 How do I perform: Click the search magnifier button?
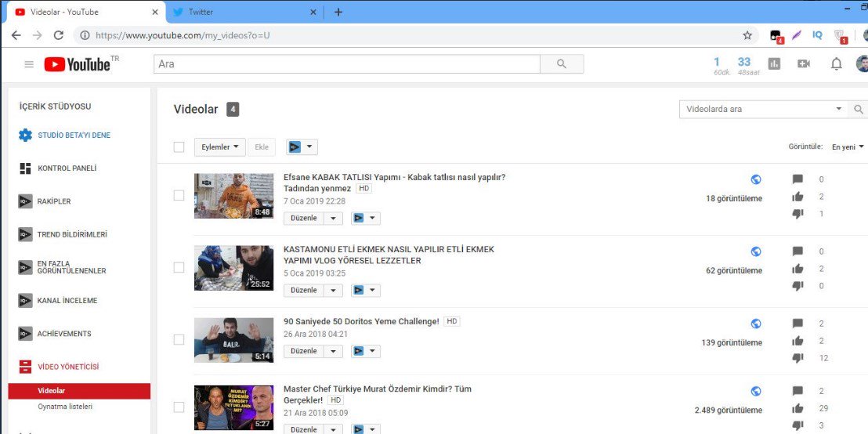[562, 64]
